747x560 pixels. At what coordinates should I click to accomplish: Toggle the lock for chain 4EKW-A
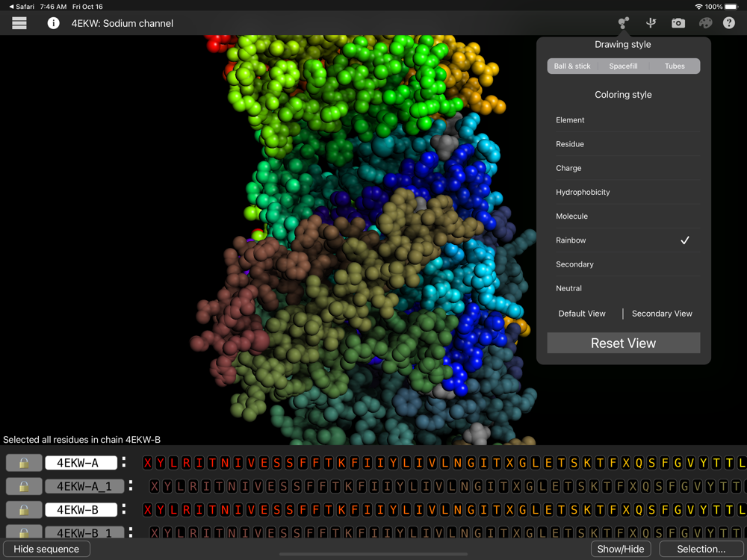[24, 463]
